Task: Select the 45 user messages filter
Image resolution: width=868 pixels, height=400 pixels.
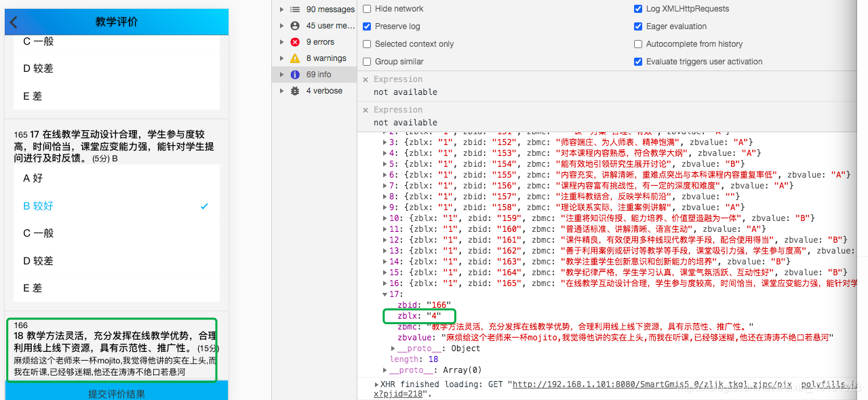Action: [314, 26]
